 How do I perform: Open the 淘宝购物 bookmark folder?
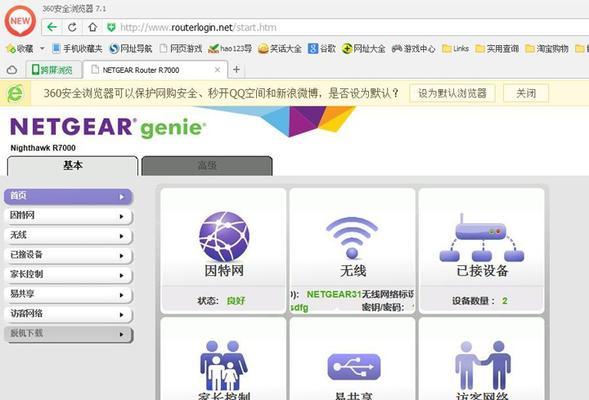(x=547, y=48)
